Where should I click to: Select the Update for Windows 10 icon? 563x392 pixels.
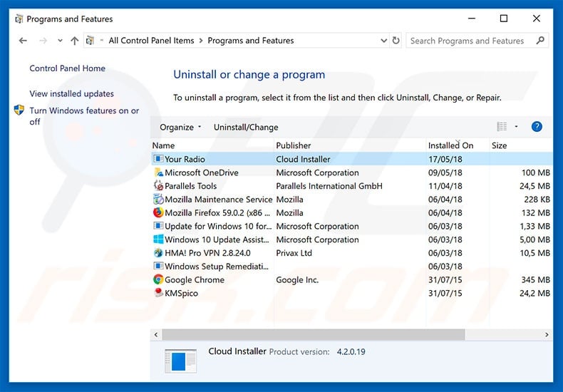[158, 226]
